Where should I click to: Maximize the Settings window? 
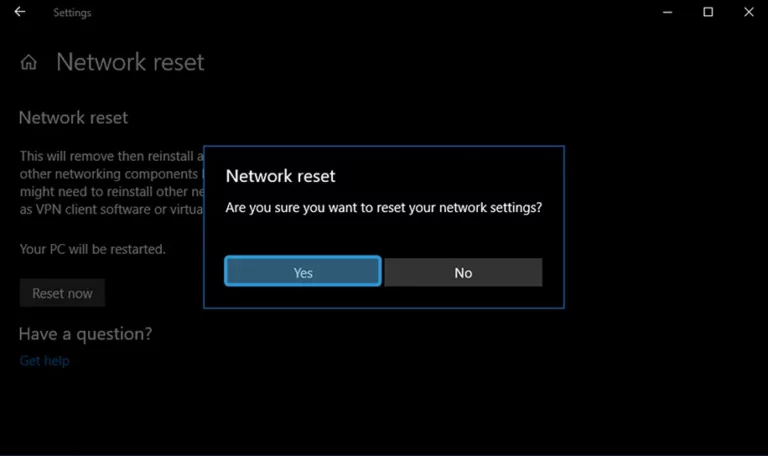[708, 12]
